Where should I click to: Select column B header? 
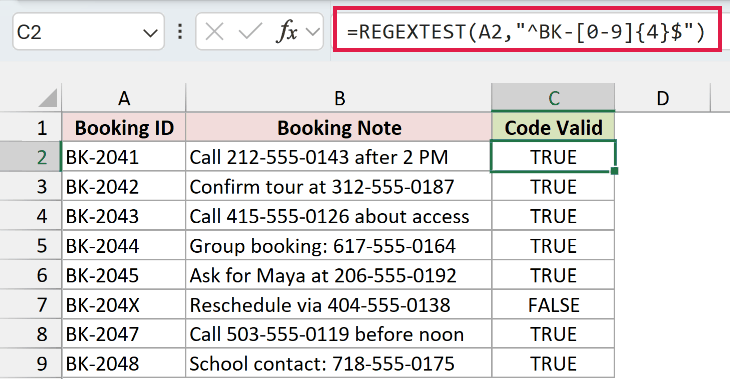338,98
